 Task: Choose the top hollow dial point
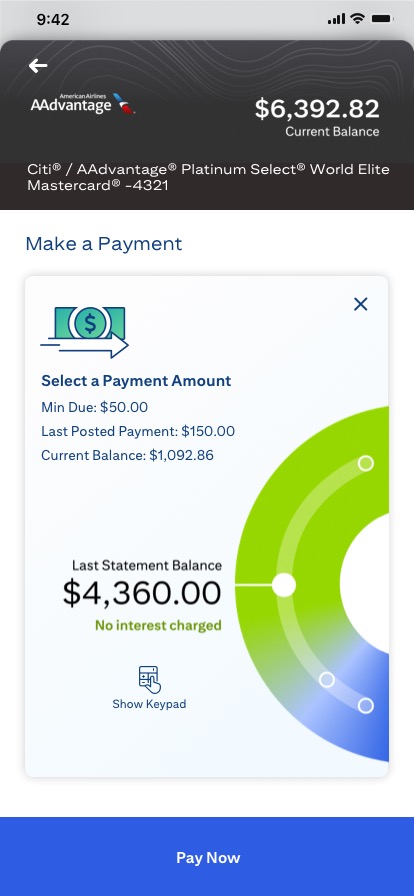click(x=366, y=463)
